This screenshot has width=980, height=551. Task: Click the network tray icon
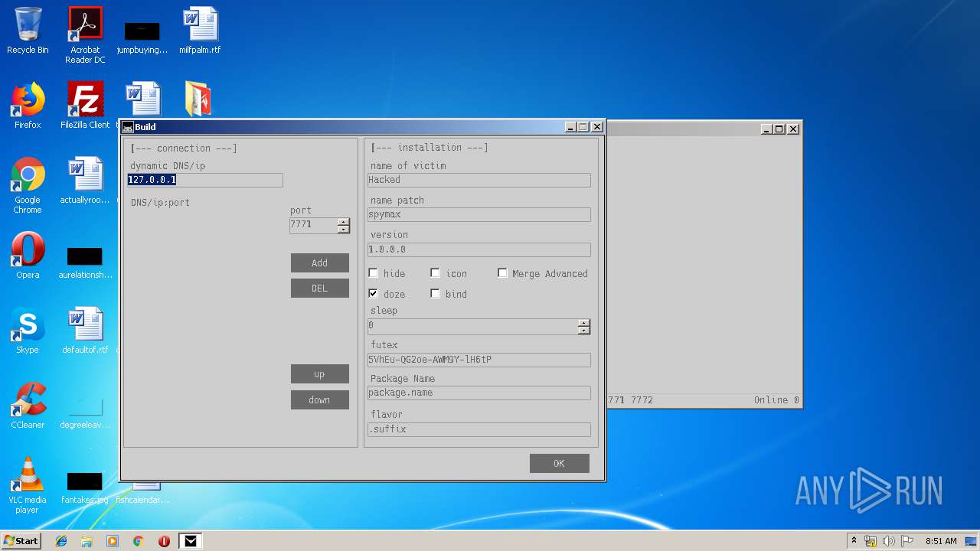pyautogui.click(x=871, y=541)
